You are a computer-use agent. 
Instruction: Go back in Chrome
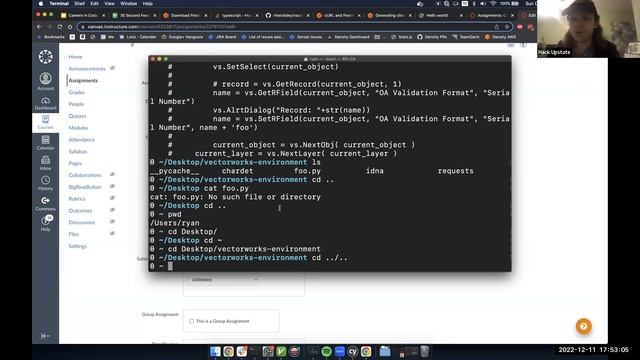point(39,27)
